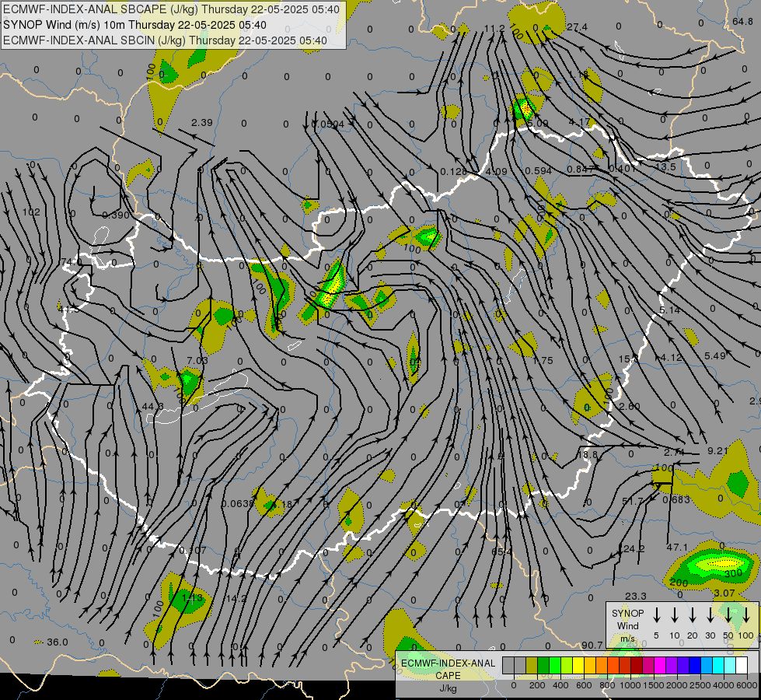Click the 1000 tick label on colorbar
Screen dimensions: 761x700
pyautogui.click(x=630, y=685)
